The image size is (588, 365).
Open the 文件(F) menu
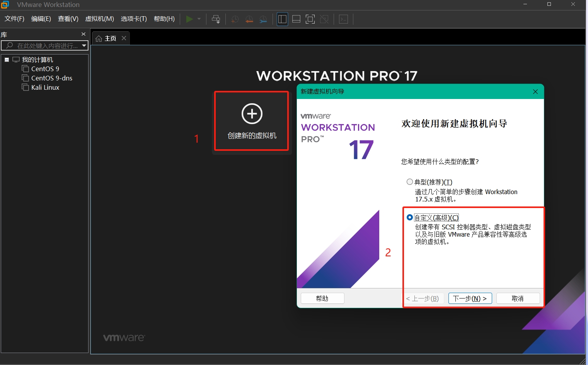pos(14,19)
